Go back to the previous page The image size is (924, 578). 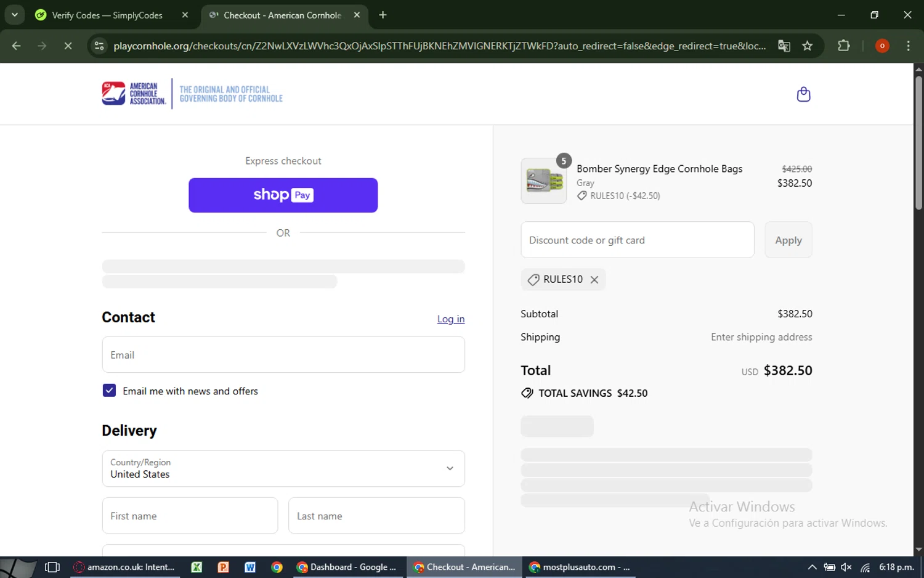tap(17, 46)
